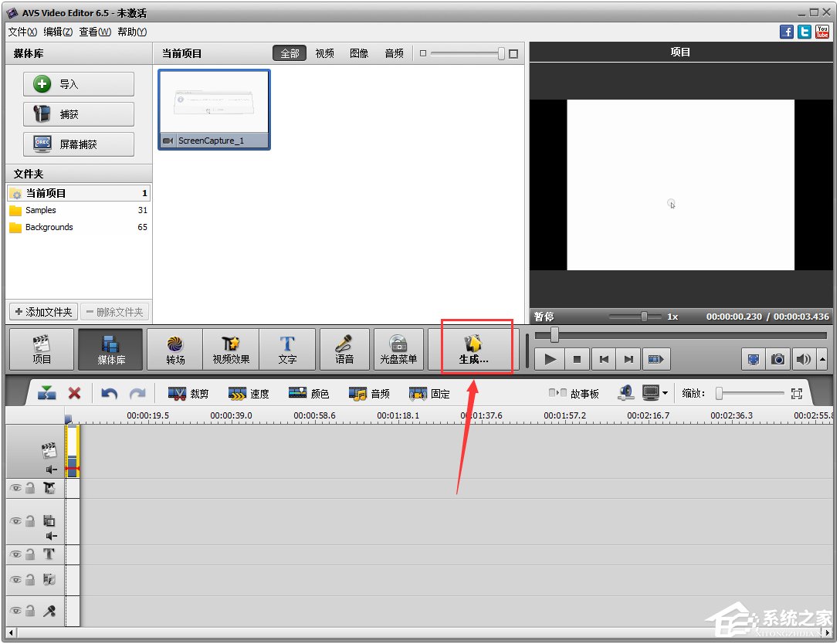Click 删除文件夹 delete folder button
The image size is (840, 644).
tap(114, 312)
